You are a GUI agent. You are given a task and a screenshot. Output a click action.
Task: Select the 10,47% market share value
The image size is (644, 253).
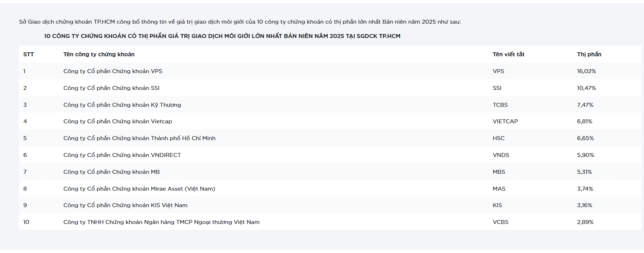tap(586, 88)
